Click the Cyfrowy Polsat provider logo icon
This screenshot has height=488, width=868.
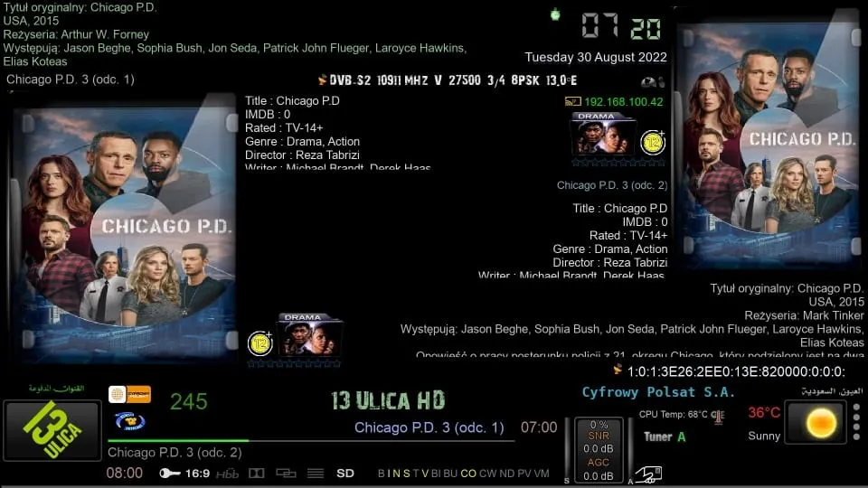[129, 395]
